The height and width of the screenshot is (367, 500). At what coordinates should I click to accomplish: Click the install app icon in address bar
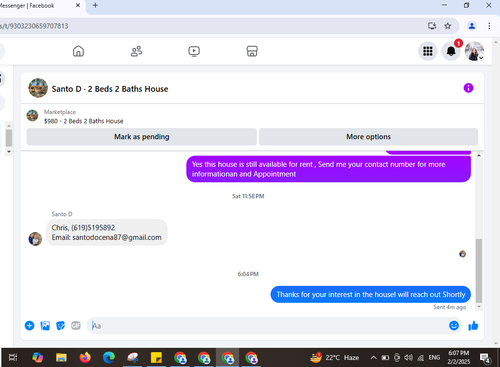click(432, 26)
